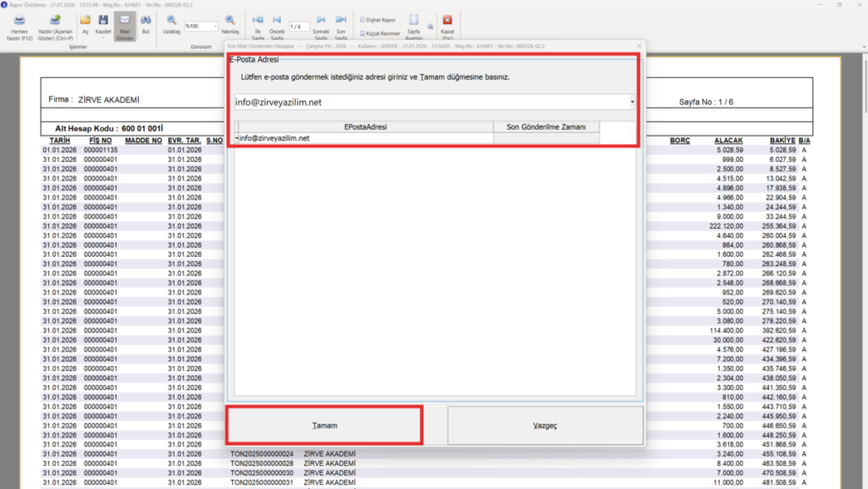This screenshot has width=868, height=489.
Task: Click the 'Alt Hesap Kodu : 600 01 001İ' text
Action: [108, 128]
